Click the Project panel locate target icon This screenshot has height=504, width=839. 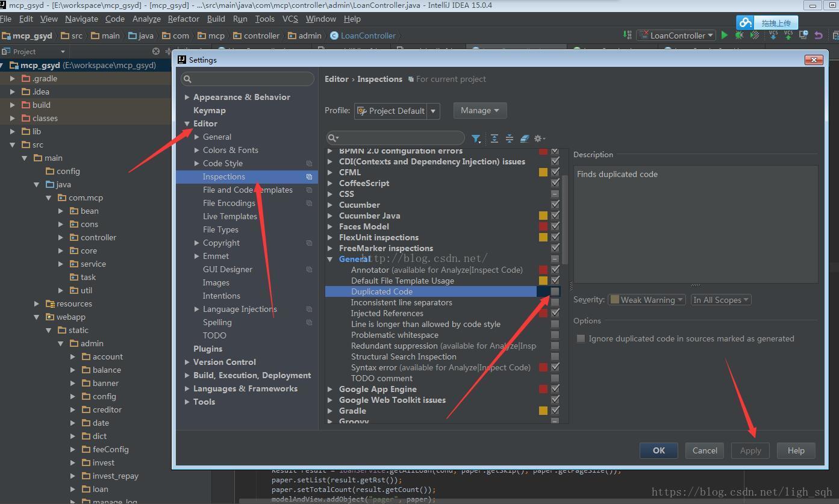coord(156,51)
